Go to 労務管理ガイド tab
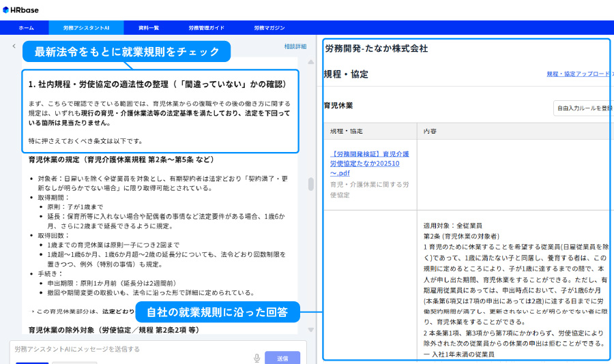 [x=206, y=28]
